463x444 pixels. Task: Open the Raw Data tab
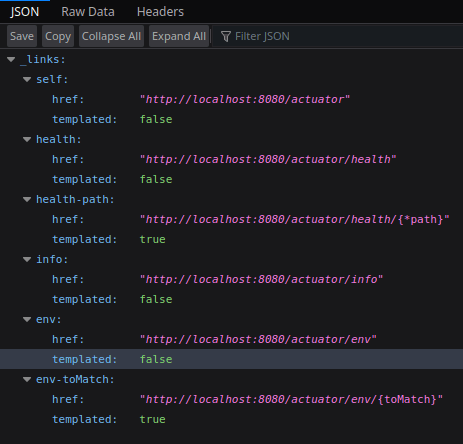(x=88, y=12)
